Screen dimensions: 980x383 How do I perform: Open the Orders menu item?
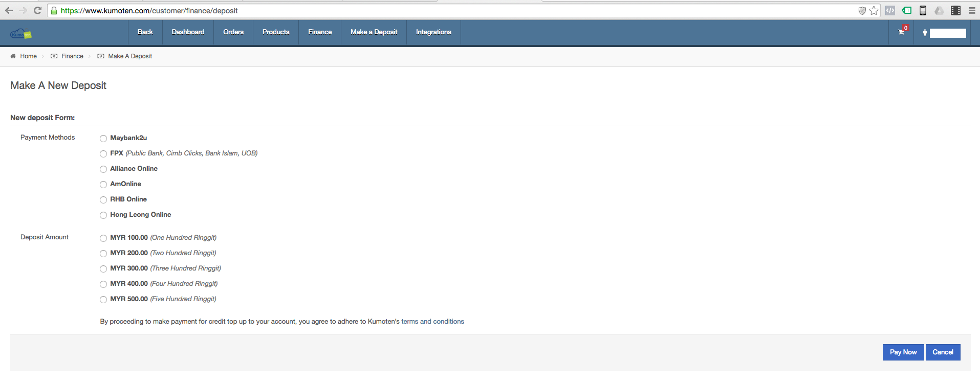click(x=233, y=32)
